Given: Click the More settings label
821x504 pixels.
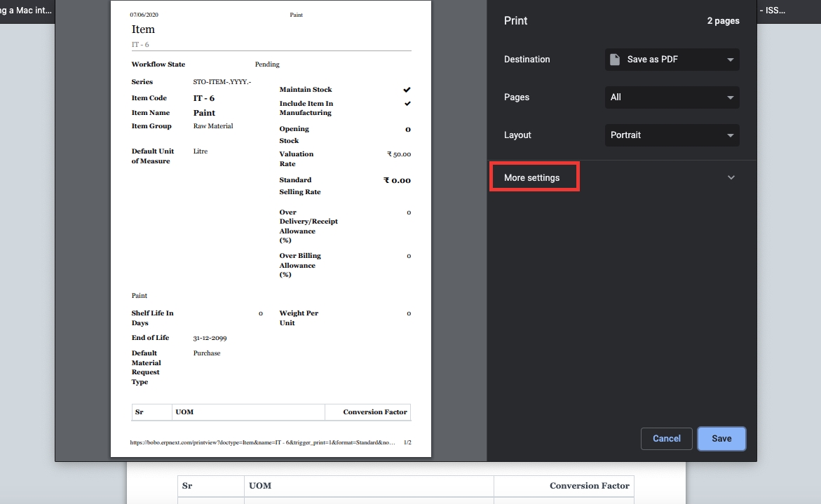Looking at the screenshot, I should click(532, 178).
